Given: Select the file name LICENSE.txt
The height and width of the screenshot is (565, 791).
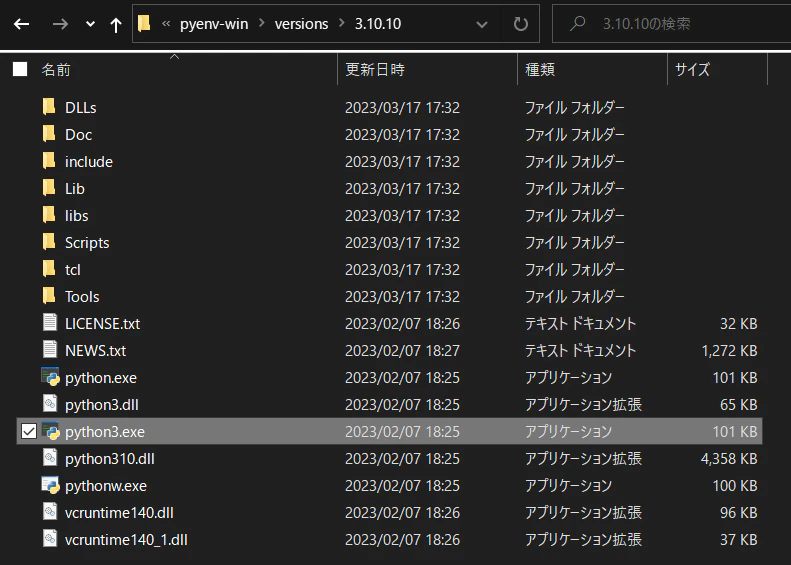Looking at the screenshot, I should point(102,324).
